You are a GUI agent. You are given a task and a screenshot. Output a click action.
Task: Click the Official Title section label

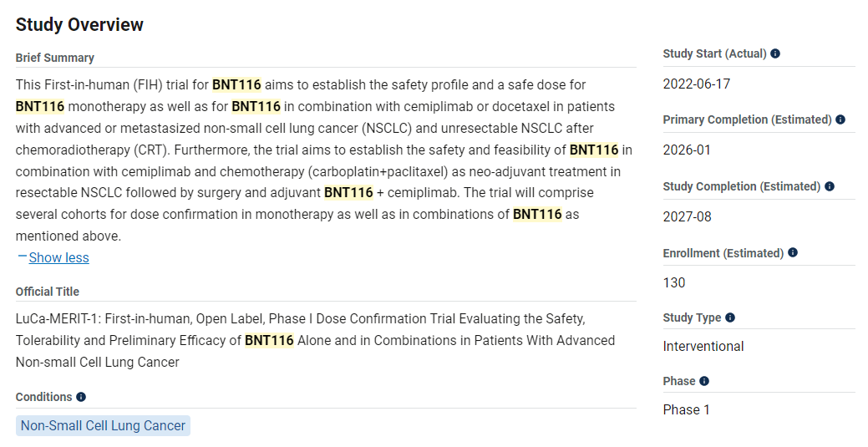[x=48, y=292]
